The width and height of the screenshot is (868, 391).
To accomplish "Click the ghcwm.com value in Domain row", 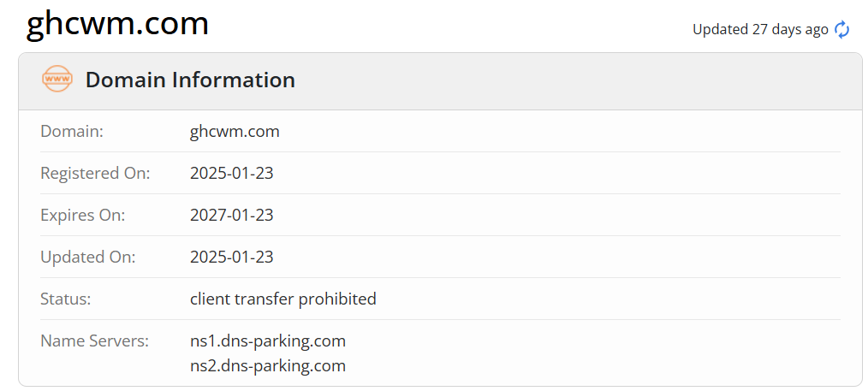I will click(x=235, y=132).
